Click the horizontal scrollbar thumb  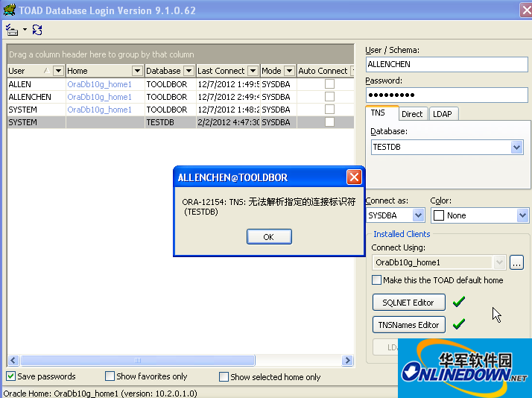click(138, 360)
